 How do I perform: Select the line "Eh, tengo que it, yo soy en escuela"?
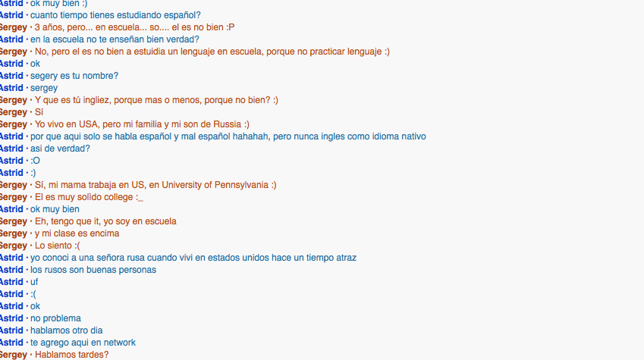click(105, 221)
